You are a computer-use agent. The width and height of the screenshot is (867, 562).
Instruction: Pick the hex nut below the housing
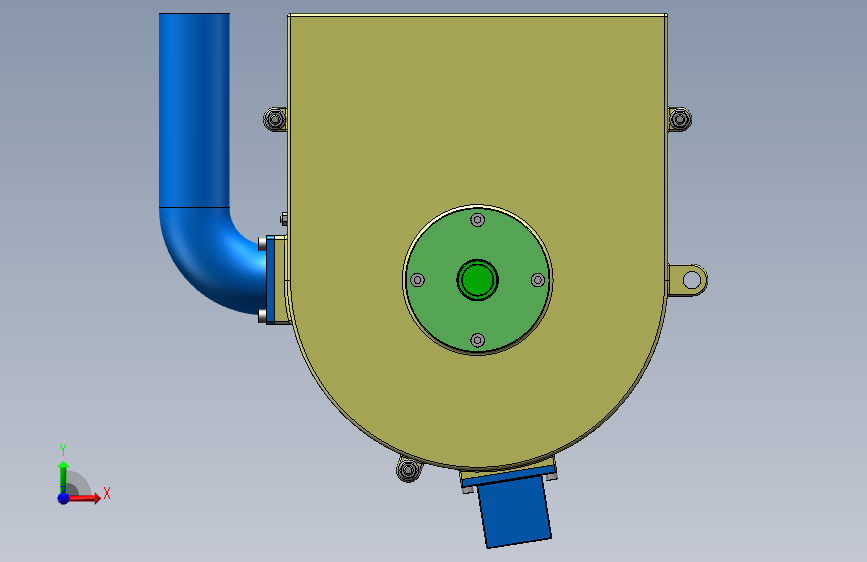click(409, 470)
